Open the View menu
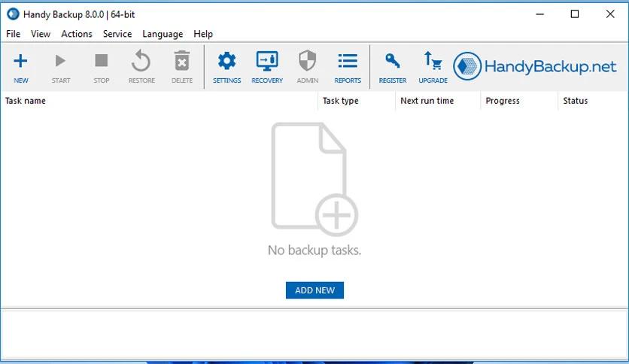The image size is (629, 364). (41, 34)
